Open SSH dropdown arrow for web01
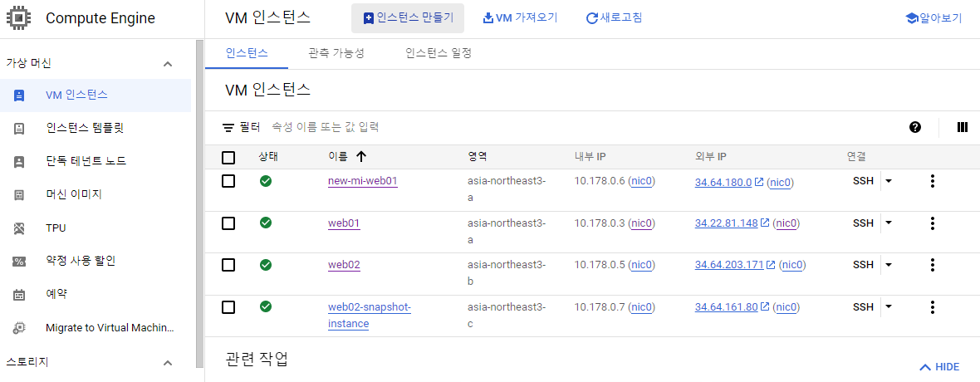Image resolution: width=980 pixels, height=382 pixels. click(889, 223)
